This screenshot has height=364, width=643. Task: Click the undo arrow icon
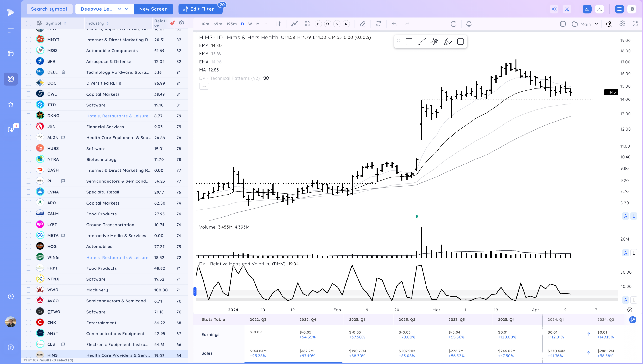(x=394, y=24)
